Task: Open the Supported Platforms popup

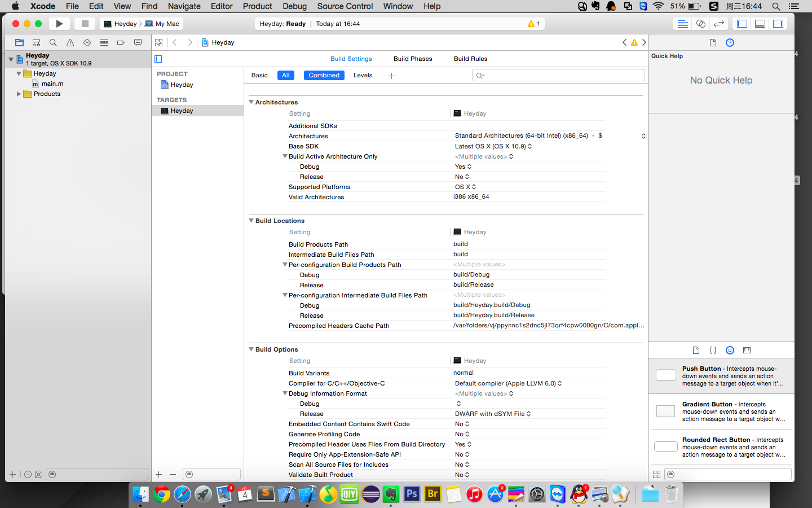Action: (x=466, y=187)
